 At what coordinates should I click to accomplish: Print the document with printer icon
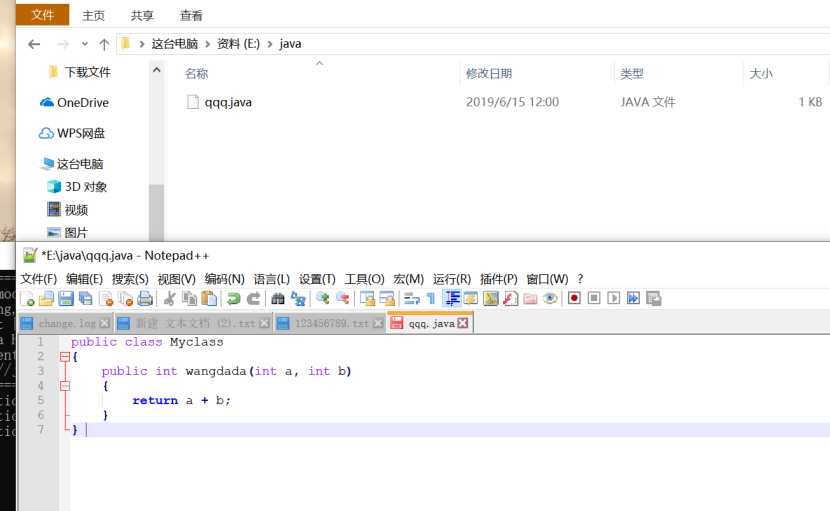point(145,299)
